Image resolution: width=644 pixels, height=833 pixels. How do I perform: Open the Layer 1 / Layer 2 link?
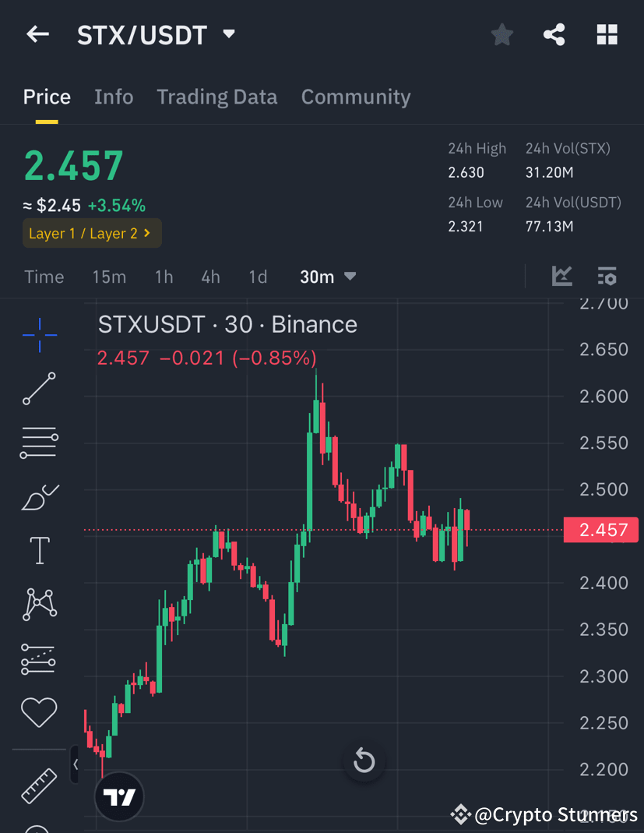pos(92,232)
